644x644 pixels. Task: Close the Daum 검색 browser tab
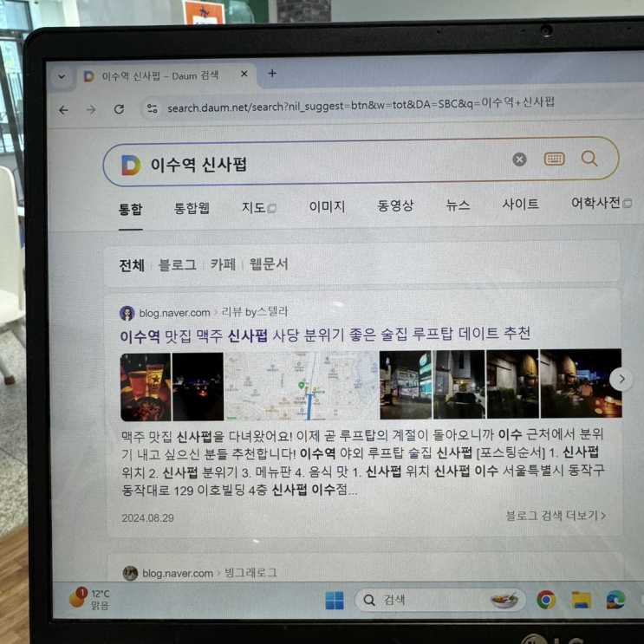[244, 74]
